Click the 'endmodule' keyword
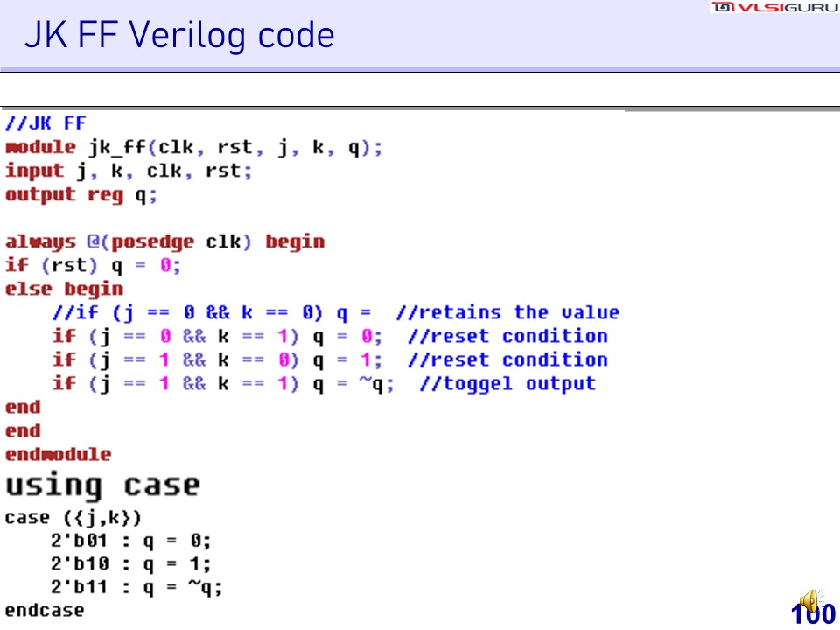The height and width of the screenshot is (630, 840). 58,454
